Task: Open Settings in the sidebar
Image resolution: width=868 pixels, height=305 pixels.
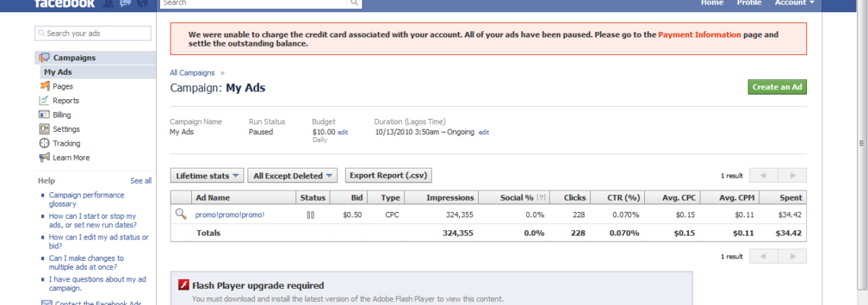Action: (x=66, y=129)
